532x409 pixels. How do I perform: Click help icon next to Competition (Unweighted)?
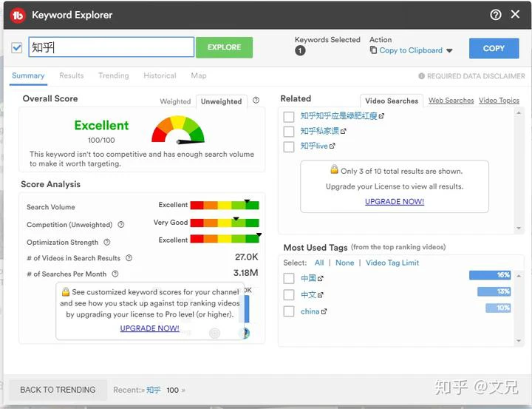pyautogui.click(x=120, y=225)
